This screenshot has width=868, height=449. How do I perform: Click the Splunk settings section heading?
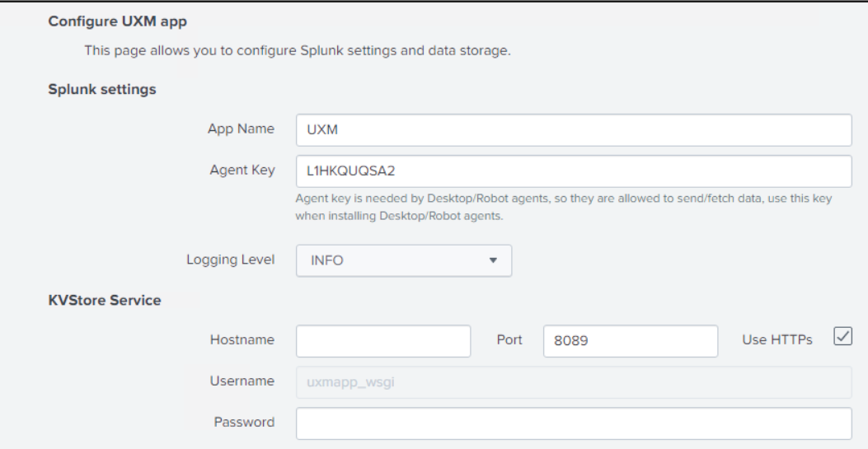tap(103, 89)
